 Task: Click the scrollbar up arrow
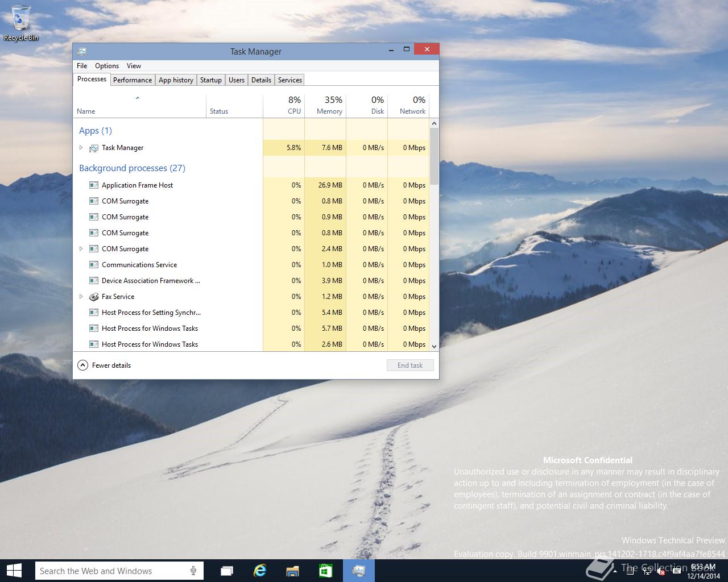click(435, 123)
